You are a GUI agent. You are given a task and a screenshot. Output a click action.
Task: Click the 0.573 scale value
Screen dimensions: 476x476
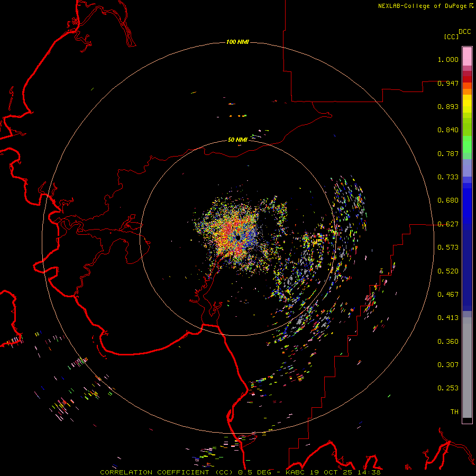point(448,248)
